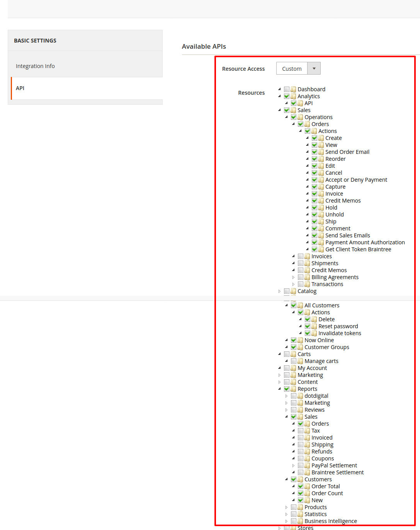Check the Shipments checkbox
This screenshot has width=420, height=530.
(301, 263)
